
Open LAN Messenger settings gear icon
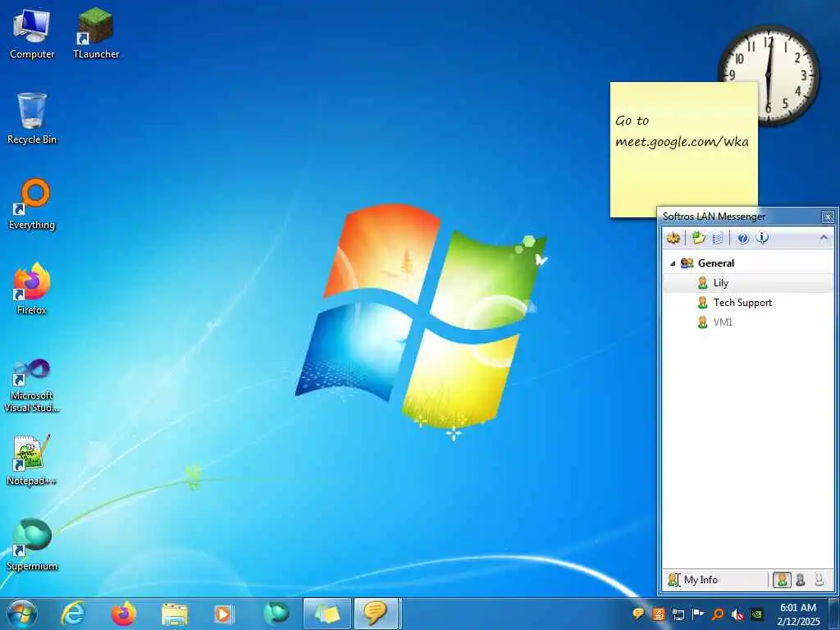click(x=673, y=237)
